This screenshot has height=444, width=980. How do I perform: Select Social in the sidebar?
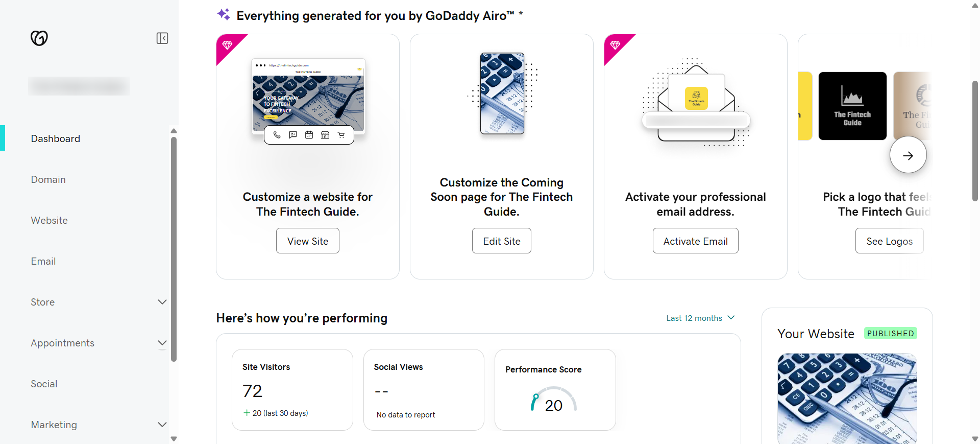[44, 384]
